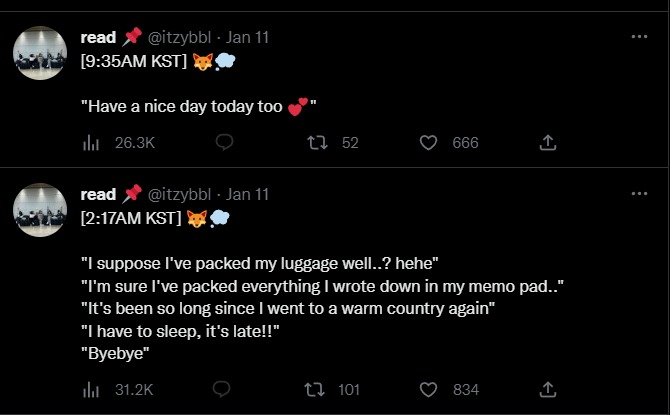Open profile picture of first tweet author
The image size is (670, 415).
[x=40, y=53]
